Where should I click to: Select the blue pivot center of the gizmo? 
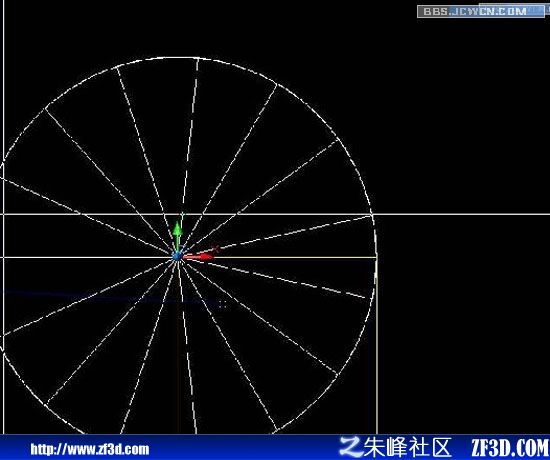tap(177, 256)
